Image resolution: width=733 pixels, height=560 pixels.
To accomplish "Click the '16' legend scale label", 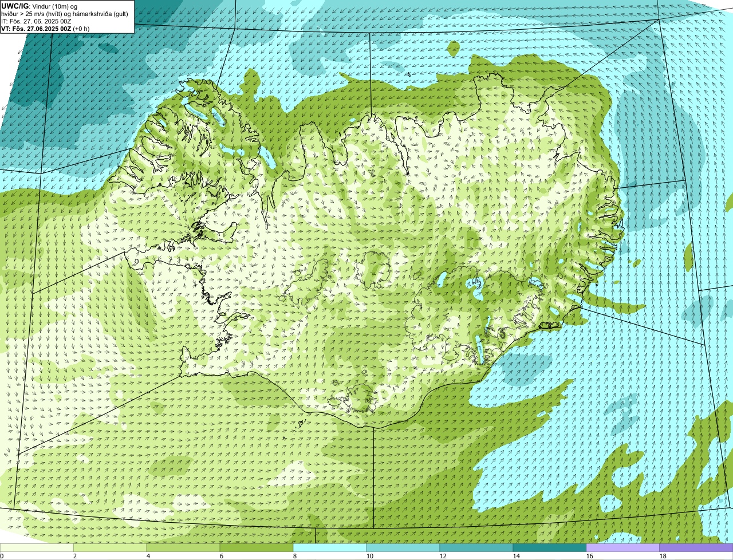I will click(590, 556).
